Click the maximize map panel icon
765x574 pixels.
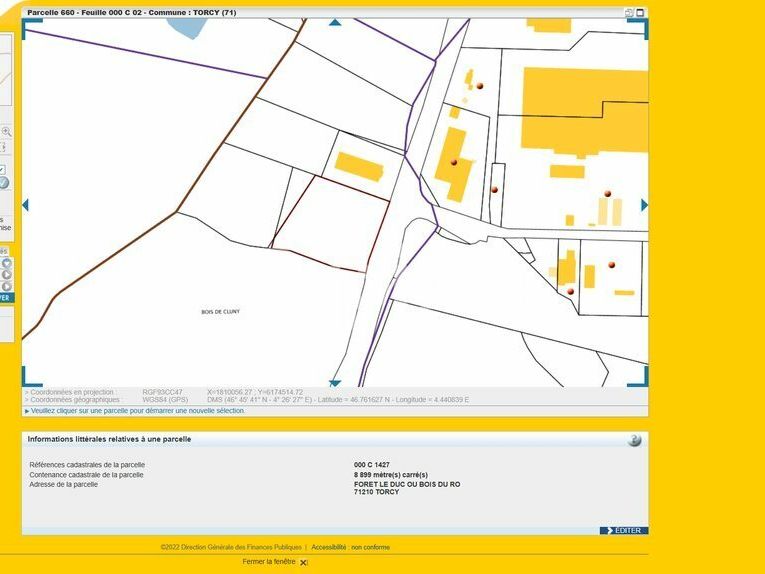tap(641, 13)
